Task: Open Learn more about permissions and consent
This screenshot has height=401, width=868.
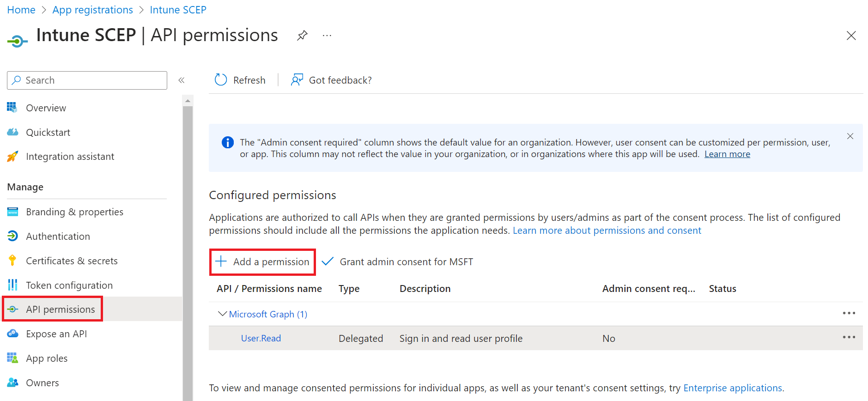Action: pyautogui.click(x=607, y=230)
